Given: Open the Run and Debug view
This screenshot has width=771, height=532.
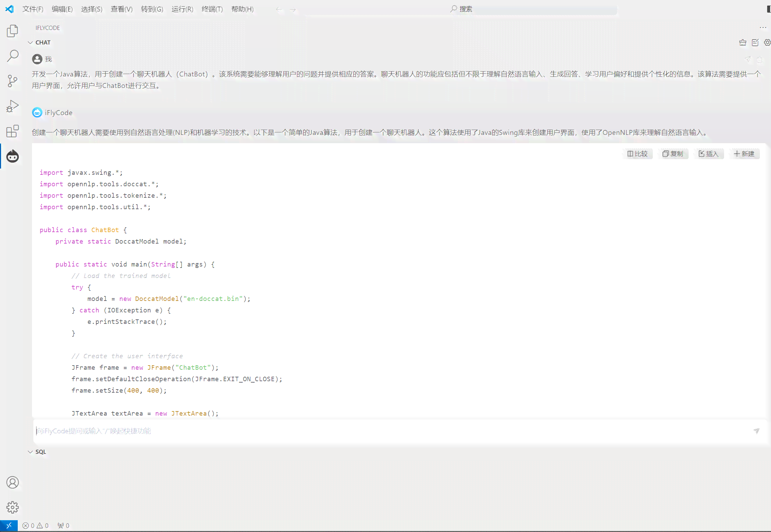Looking at the screenshot, I should pyautogui.click(x=13, y=106).
